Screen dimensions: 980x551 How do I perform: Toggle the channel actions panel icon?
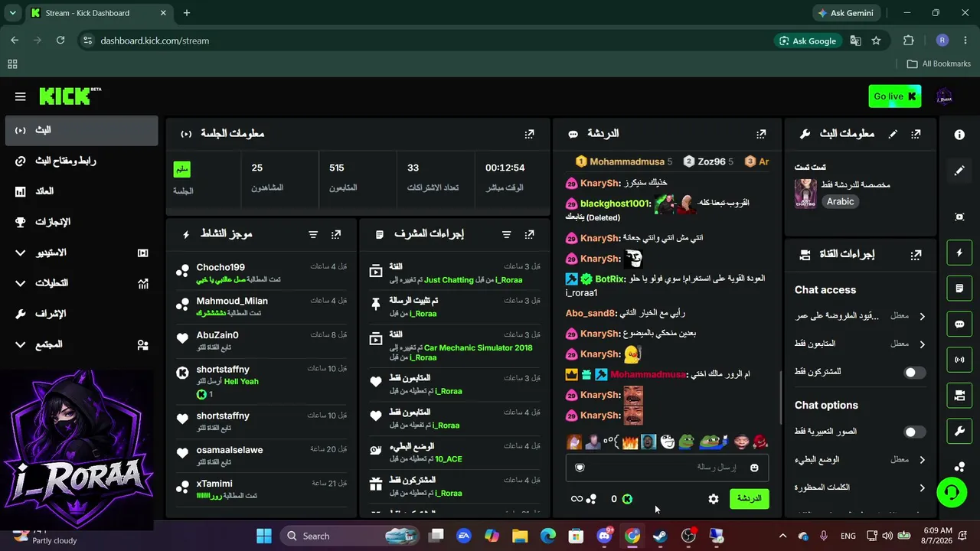959,396
